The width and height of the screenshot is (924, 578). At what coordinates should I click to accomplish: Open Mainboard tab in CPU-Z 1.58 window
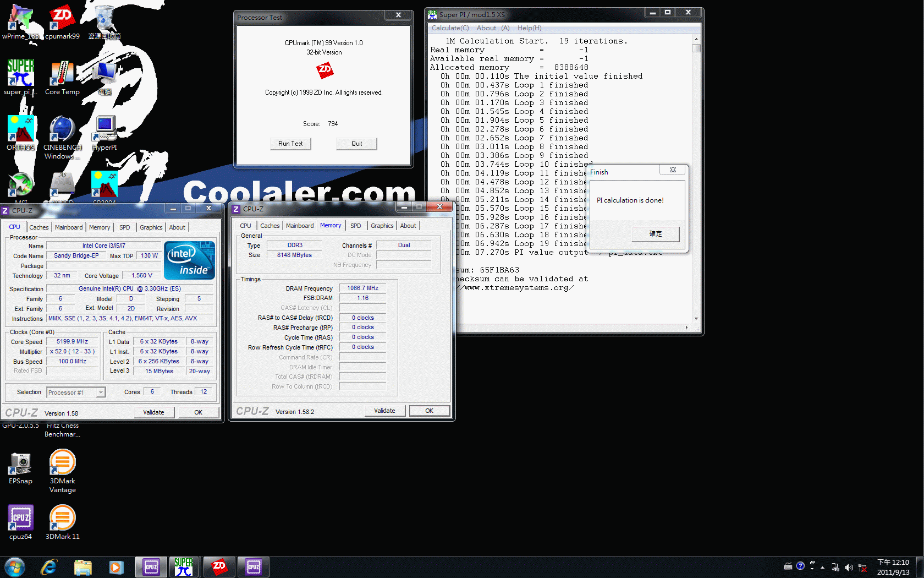tap(69, 227)
